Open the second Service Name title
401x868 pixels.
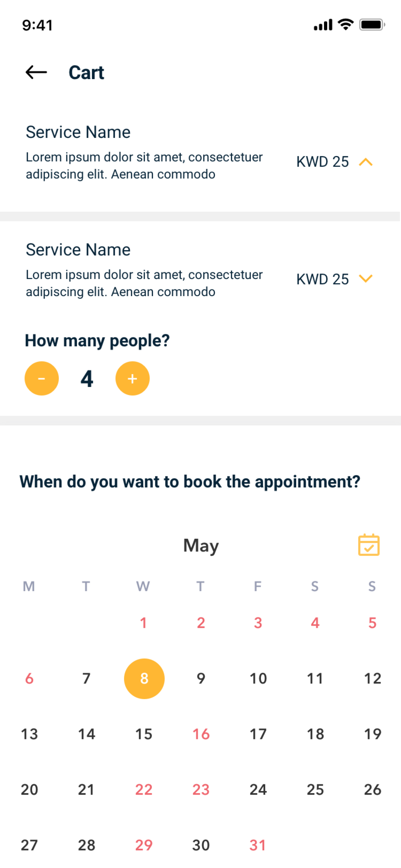(x=78, y=250)
